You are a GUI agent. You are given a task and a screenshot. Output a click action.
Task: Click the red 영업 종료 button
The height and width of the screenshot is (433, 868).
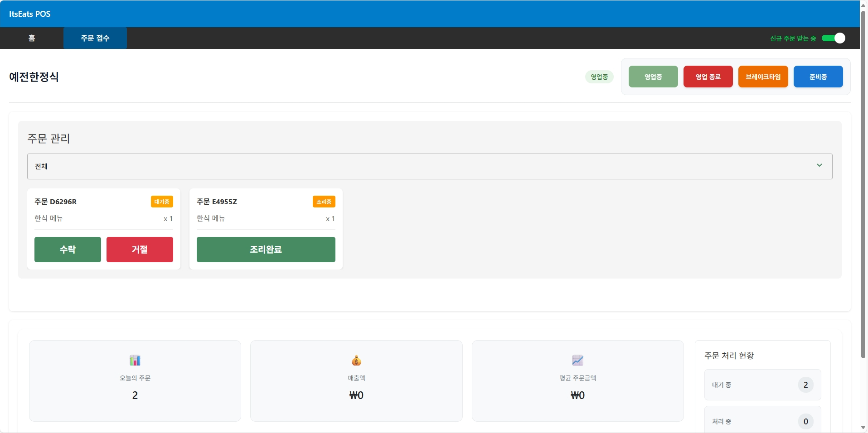point(708,77)
